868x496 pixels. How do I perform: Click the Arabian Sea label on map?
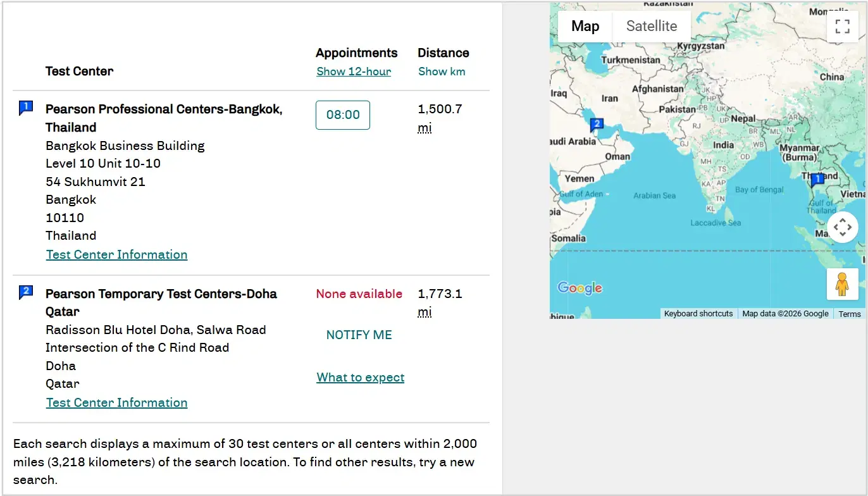tap(655, 195)
